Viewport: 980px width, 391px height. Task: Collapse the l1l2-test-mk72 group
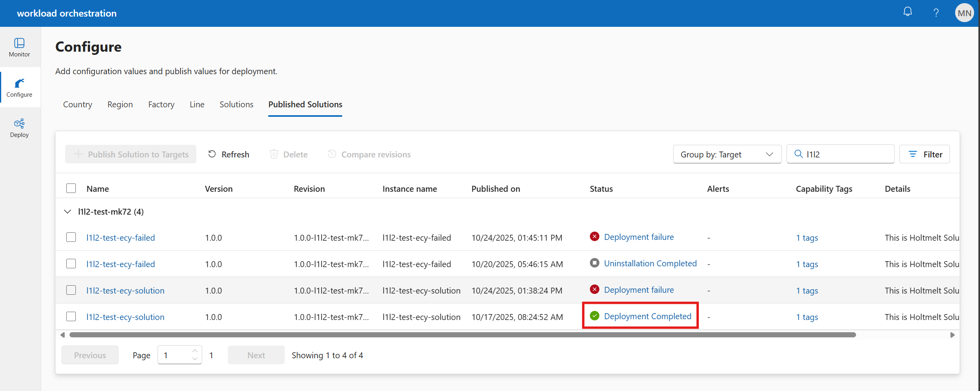point(68,212)
